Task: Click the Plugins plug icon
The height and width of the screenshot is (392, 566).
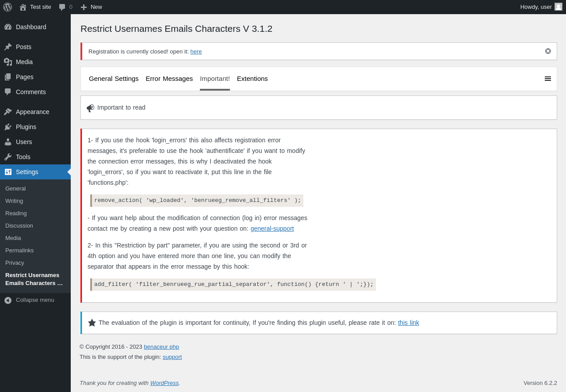Action: [x=8, y=127]
